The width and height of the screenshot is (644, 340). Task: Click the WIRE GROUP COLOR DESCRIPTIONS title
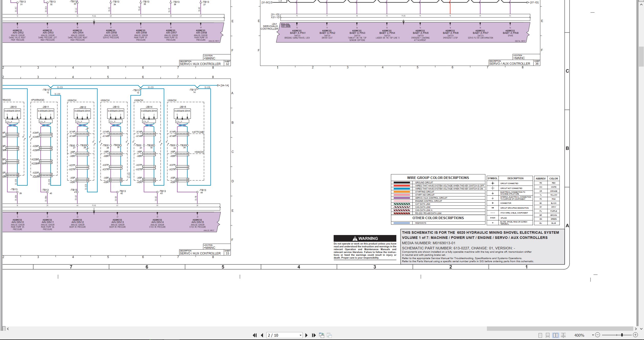(x=438, y=178)
